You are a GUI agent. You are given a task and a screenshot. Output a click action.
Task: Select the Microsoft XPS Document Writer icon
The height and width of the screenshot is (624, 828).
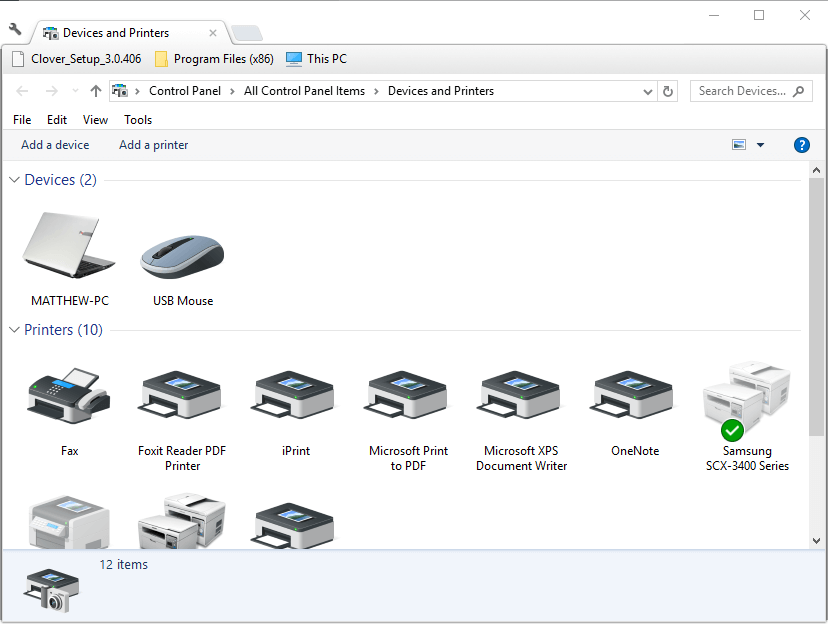point(521,396)
